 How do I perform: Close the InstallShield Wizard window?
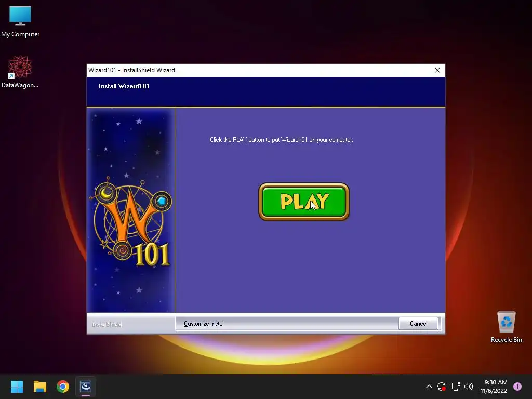pyautogui.click(x=437, y=70)
